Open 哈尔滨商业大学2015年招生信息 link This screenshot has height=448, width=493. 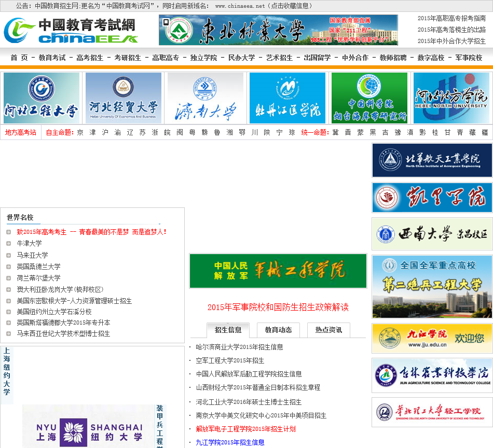pyautogui.click(x=239, y=347)
